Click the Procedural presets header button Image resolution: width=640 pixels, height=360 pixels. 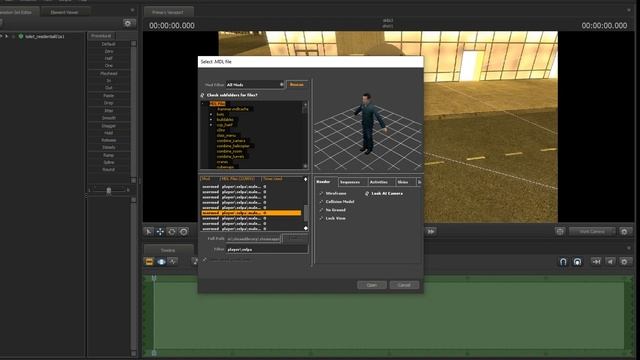point(101,36)
